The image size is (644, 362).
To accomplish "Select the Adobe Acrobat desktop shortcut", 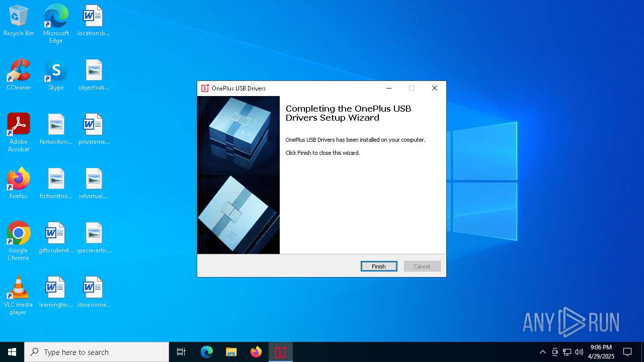I will click(x=19, y=133).
